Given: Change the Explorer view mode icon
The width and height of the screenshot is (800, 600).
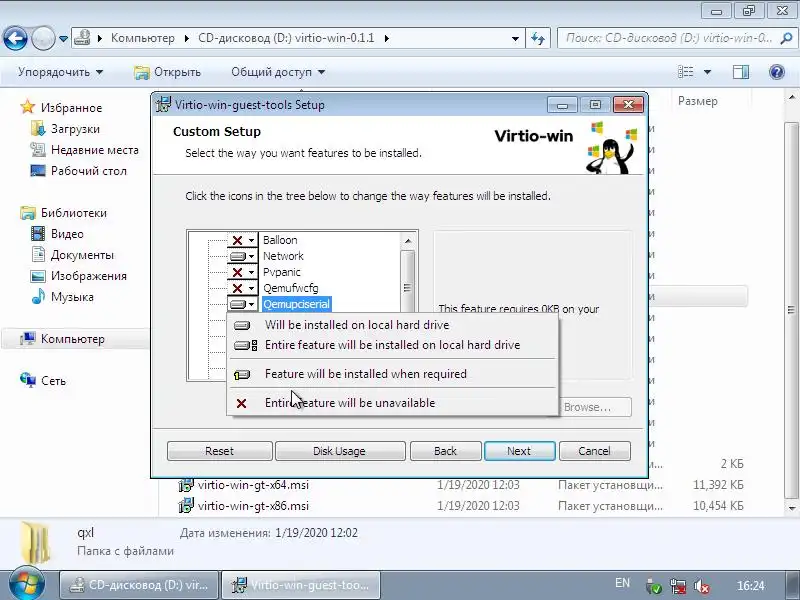Looking at the screenshot, I should click(x=685, y=72).
